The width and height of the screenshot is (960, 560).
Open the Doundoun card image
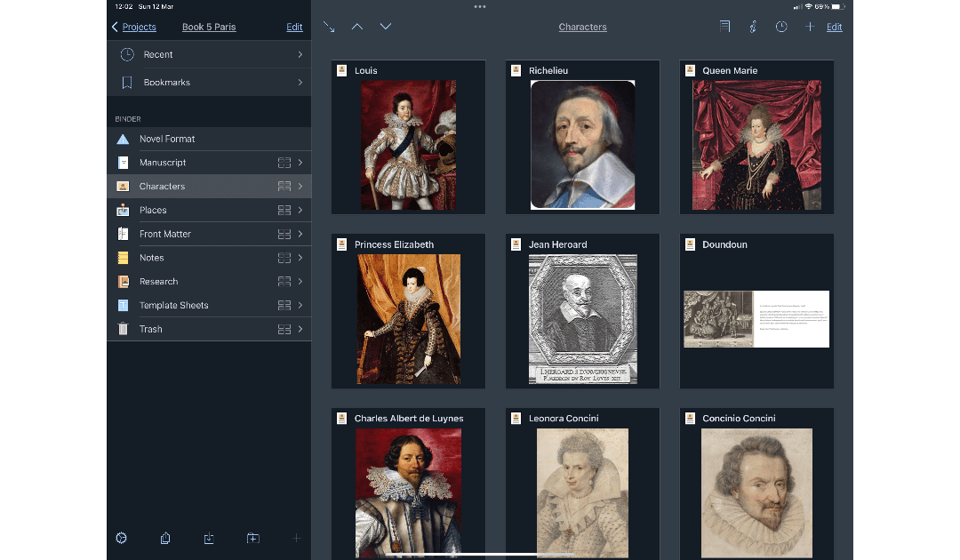pos(756,319)
